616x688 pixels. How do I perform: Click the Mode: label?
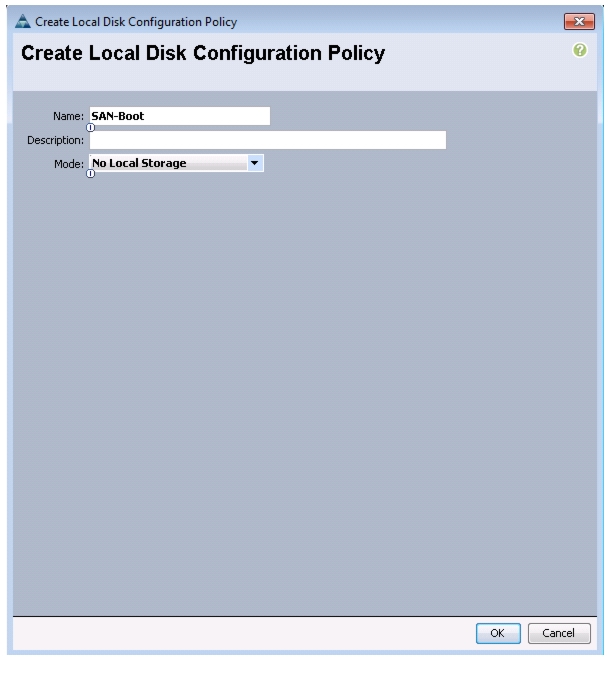click(68, 164)
